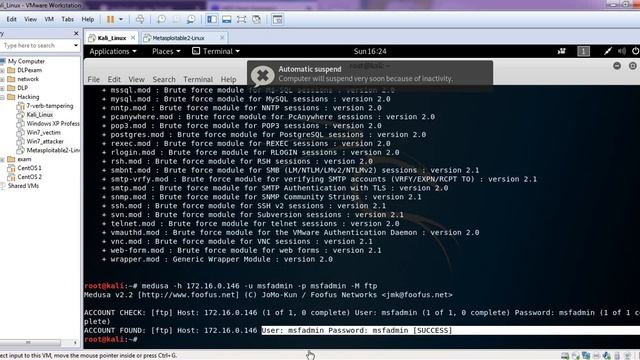Expand the DLP folder

pyautogui.click(x=2, y=88)
